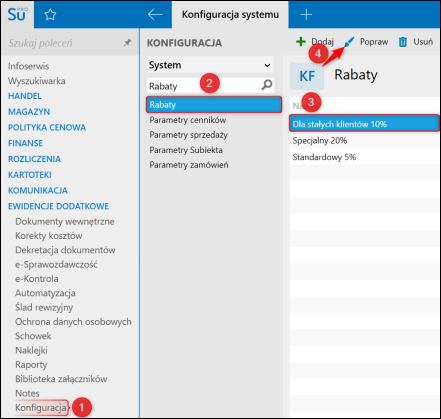
Task: Open Korekty kosztów
Action: [x=49, y=236]
